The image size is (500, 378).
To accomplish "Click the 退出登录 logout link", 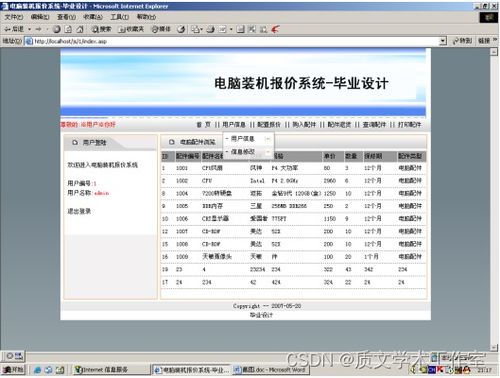I will [x=79, y=211].
